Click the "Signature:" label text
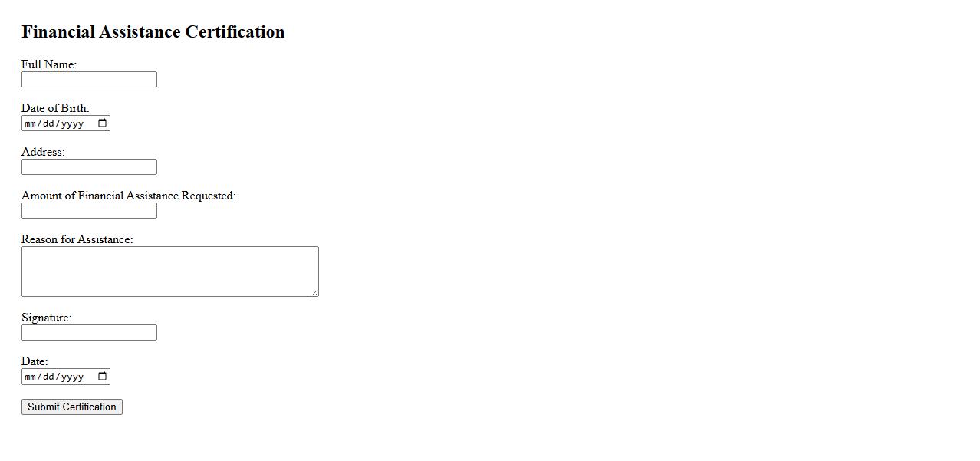The width and height of the screenshot is (980, 461). tap(46, 318)
